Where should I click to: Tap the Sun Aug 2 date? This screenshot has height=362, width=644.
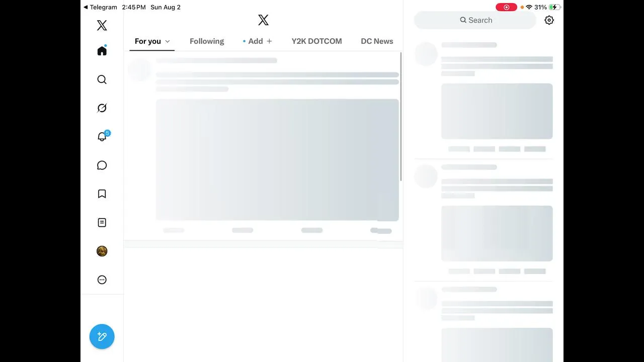(166, 7)
